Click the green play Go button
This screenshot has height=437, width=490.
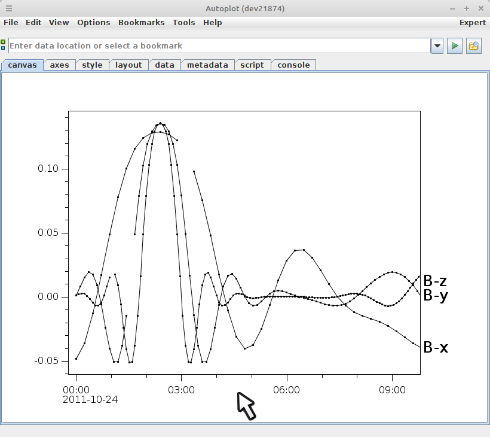tap(455, 46)
